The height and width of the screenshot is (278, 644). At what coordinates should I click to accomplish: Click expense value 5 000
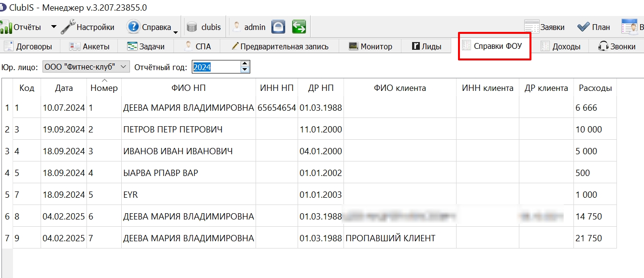[595, 151]
